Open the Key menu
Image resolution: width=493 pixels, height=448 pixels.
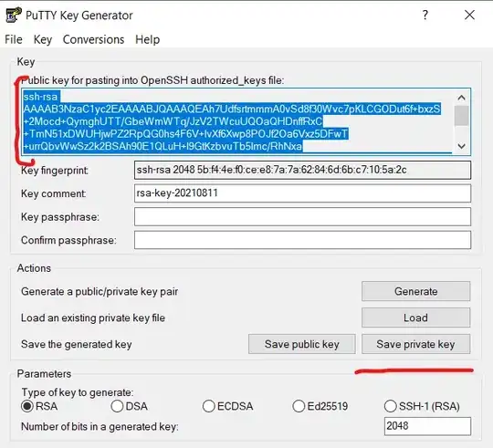pos(43,39)
